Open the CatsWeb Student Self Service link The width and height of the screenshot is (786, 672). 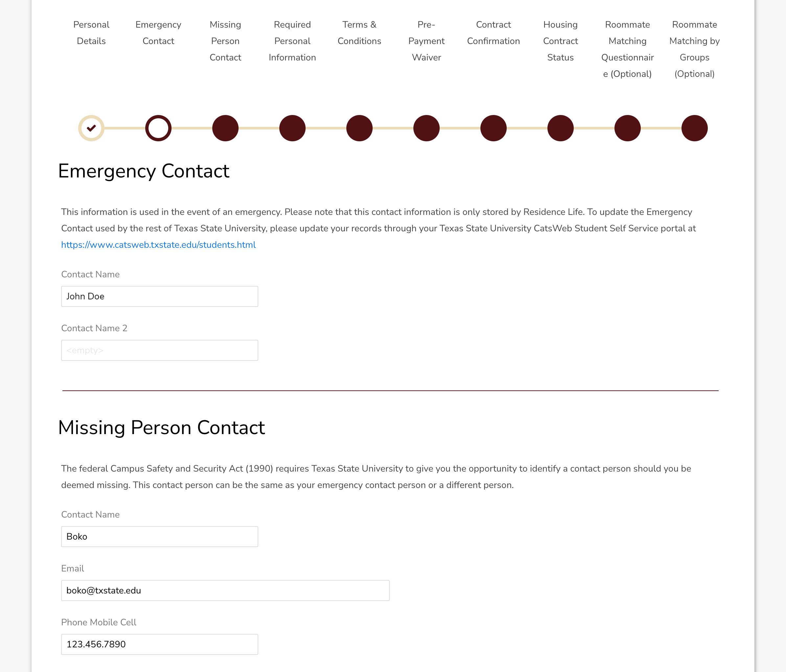pos(158,245)
